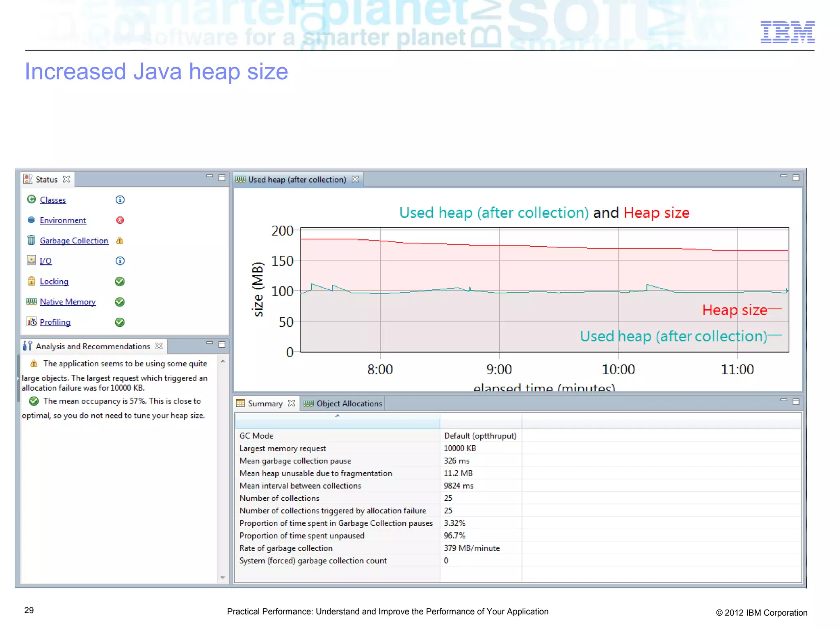This screenshot has width=840, height=630.
Task: Click the info indicator next to Classes
Action: (x=120, y=200)
